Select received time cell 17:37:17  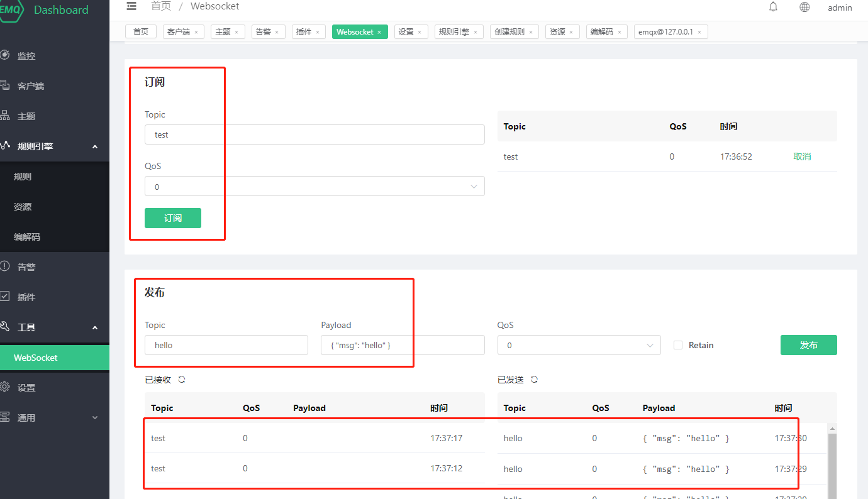pyautogui.click(x=447, y=438)
